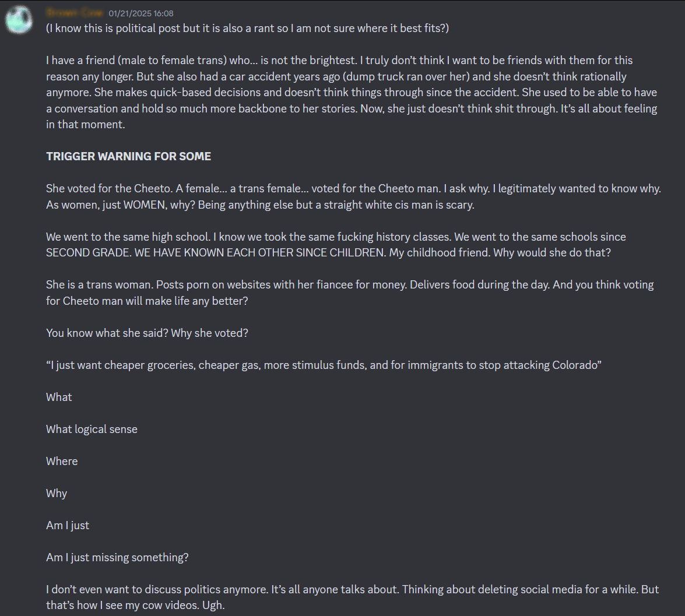This screenshot has width=685, height=616.
Task: Click the bold TRIGGER WARNING FOR SOME heading
Action: coord(128,156)
